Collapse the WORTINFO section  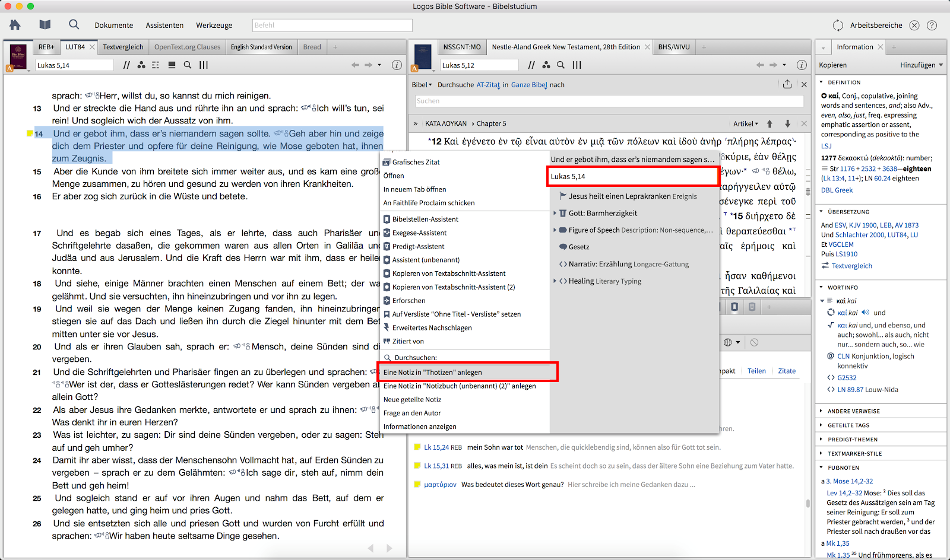(x=821, y=288)
